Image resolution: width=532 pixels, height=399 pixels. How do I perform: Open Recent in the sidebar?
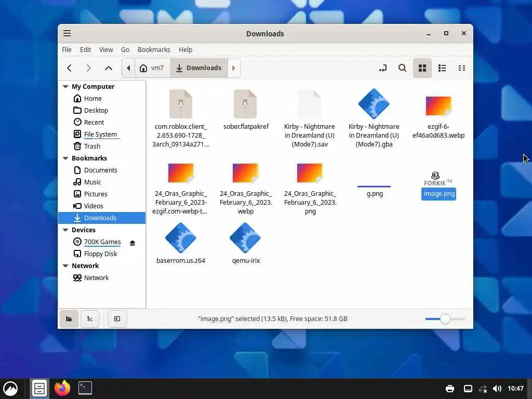[102, 122]
